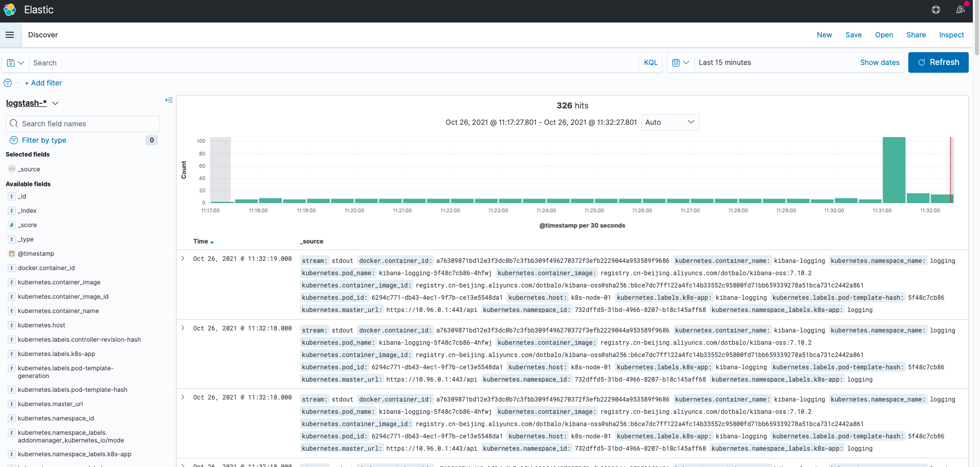Click the 326 hits count text

[x=572, y=105]
